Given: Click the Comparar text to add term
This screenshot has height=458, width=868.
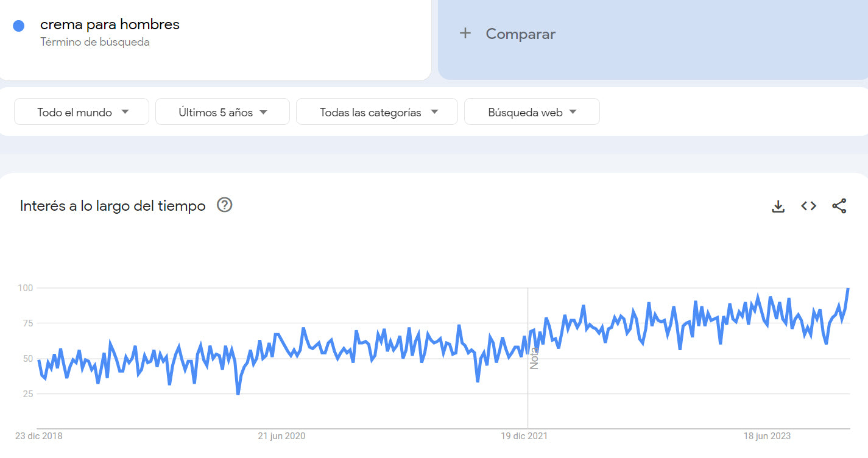Looking at the screenshot, I should pos(520,34).
